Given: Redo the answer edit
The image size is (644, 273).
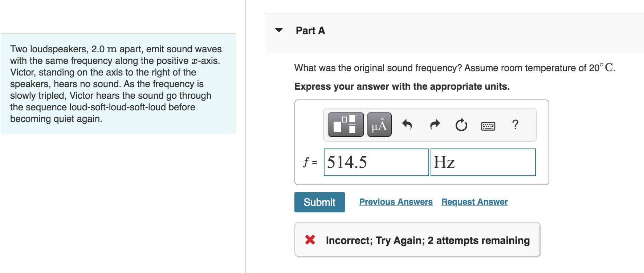Looking at the screenshot, I should click(434, 125).
